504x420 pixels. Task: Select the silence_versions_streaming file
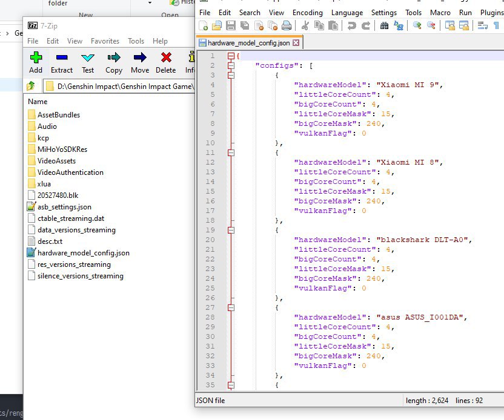[x=76, y=276]
